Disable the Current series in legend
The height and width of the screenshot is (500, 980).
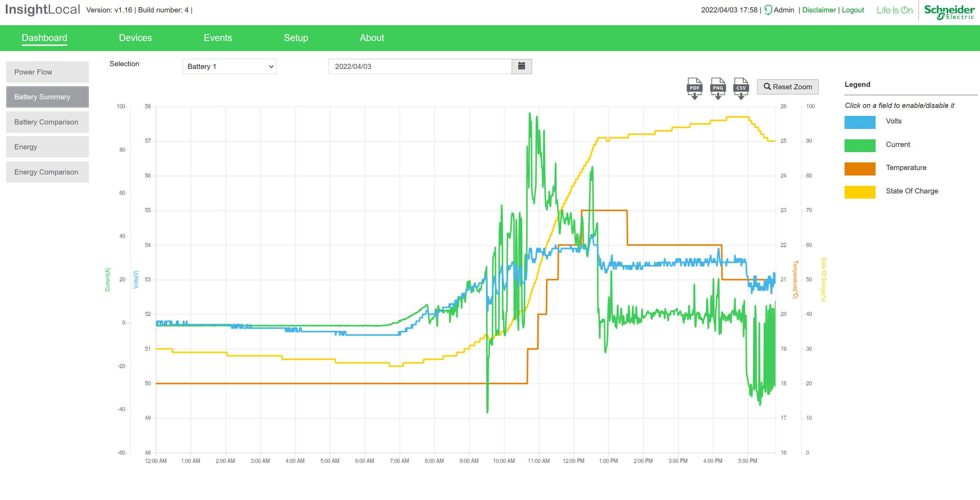[897, 145]
